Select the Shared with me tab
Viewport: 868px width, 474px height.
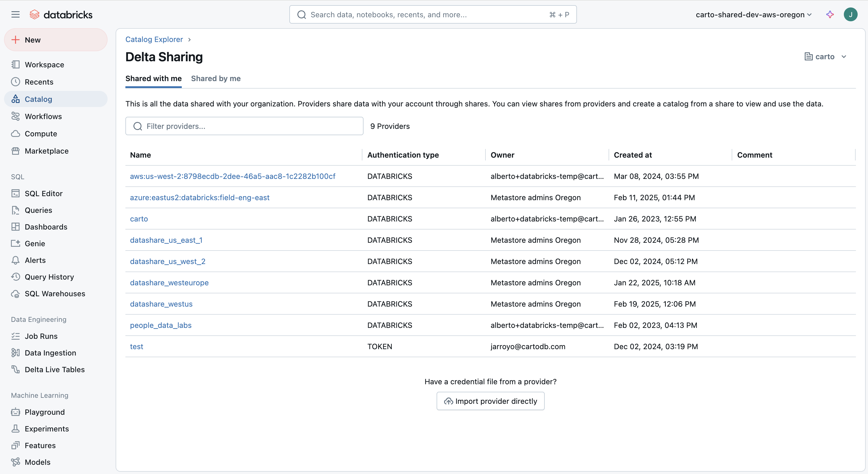[153, 79]
